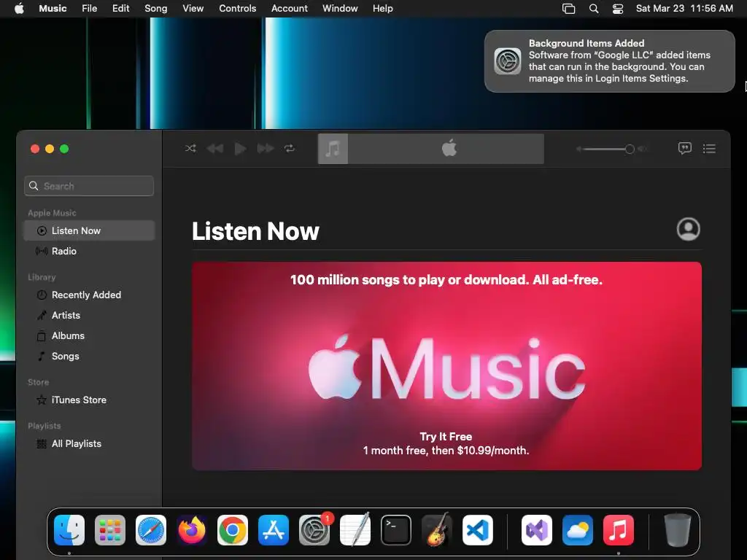Viewport: 747px width, 560px height.
Task: Open the File menu
Action: (90, 9)
